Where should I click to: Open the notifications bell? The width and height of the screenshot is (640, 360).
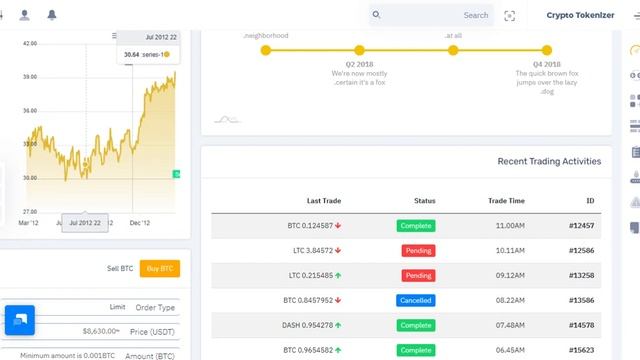(x=52, y=15)
